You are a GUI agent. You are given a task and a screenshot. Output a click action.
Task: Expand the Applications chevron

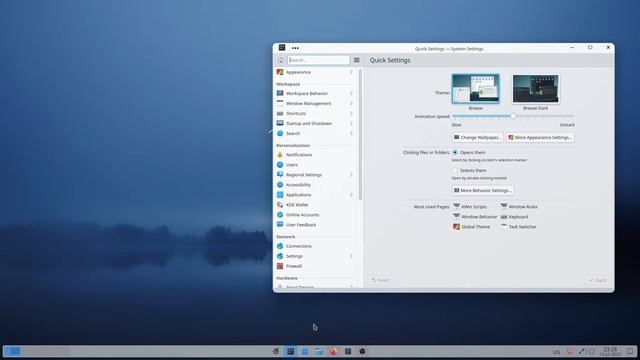tap(351, 195)
